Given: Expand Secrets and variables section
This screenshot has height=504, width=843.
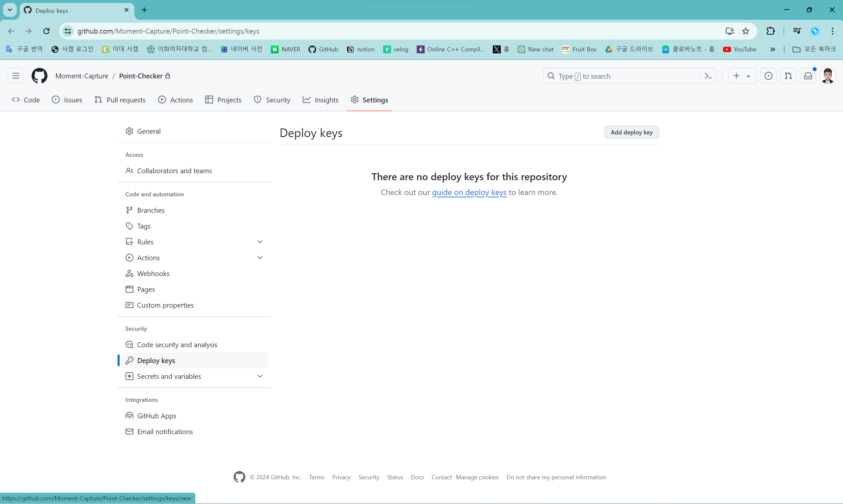Looking at the screenshot, I should 260,376.
